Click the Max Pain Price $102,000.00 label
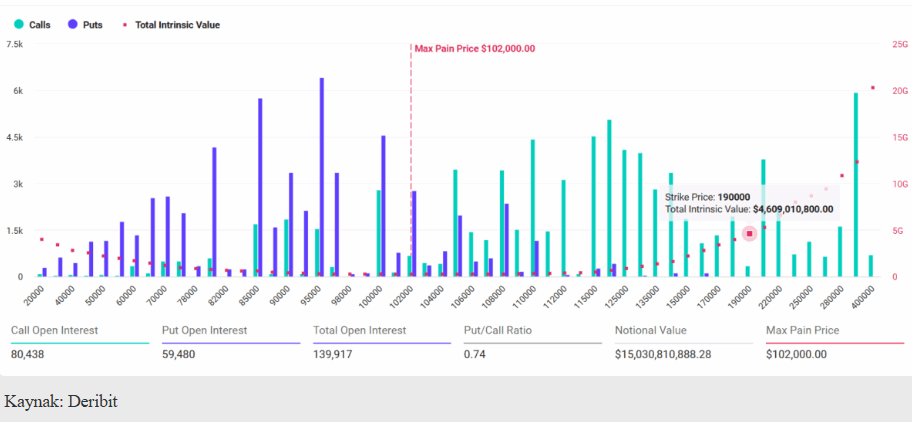 [475, 48]
